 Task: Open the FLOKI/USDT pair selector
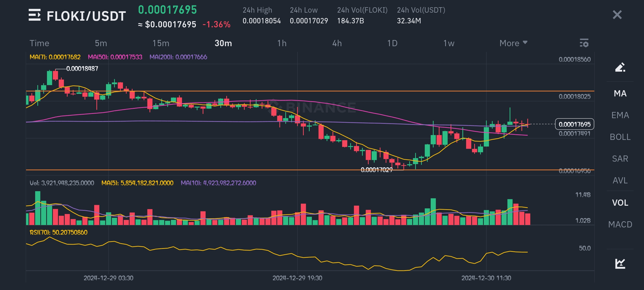86,16
